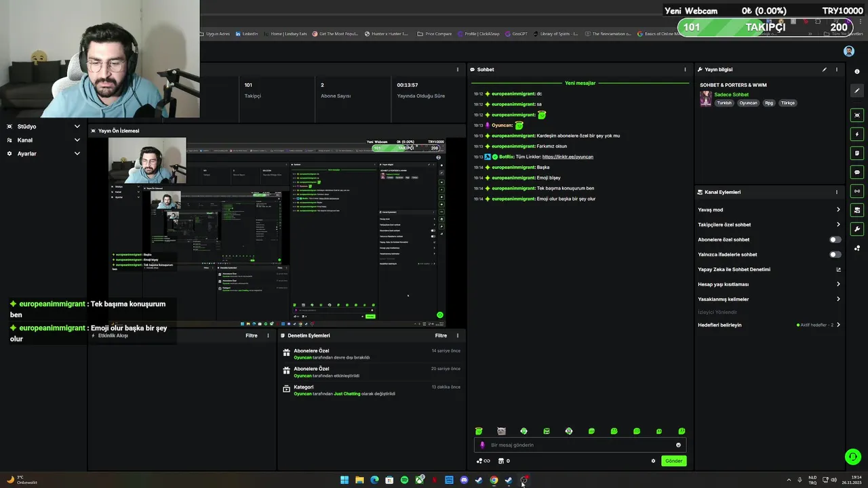Toggle the moderation actions sidebar icon

tap(857, 210)
